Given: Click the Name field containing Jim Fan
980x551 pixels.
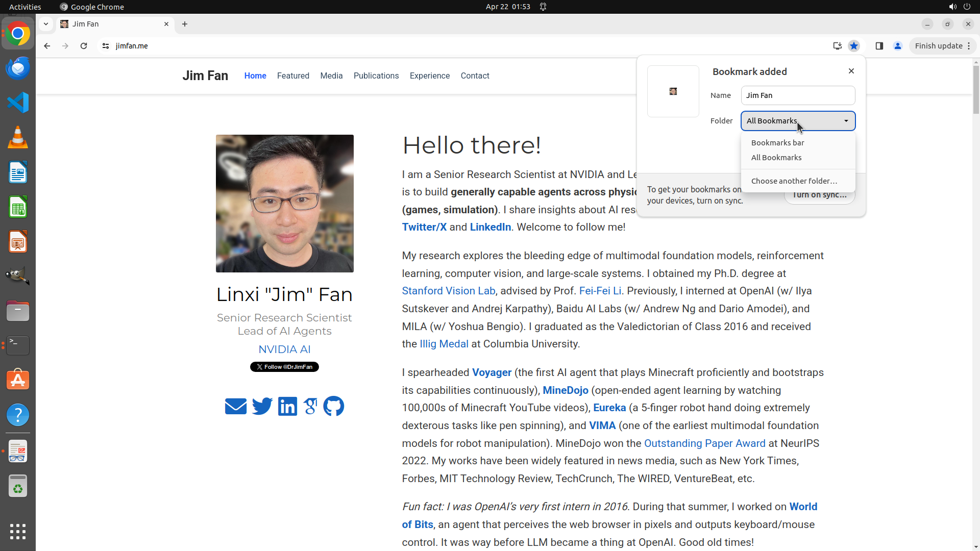Looking at the screenshot, I should tap(798, 95).
